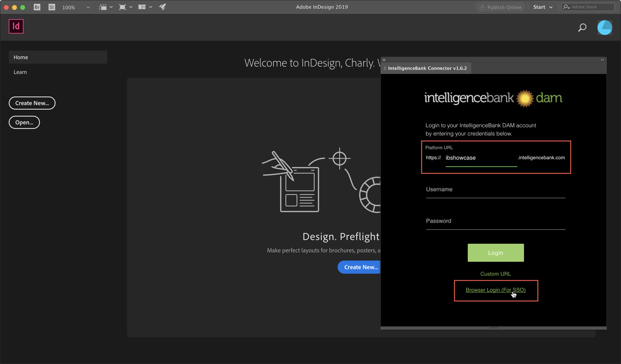Expand the Screen Mode dropdown arrow
The width and height of the screenshot is (621, 364).
(131, 7)
